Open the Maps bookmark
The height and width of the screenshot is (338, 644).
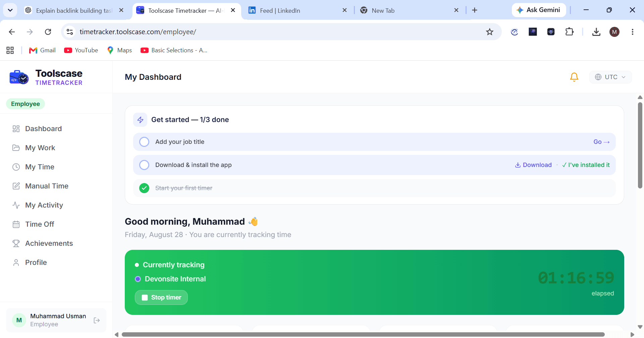(119, 50)
